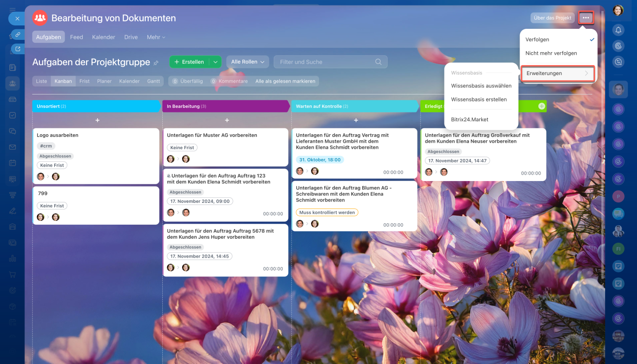The height and width of the screenshot is (364, 637).
Task: Open the 'FI' avatar chat in right sidebar
Action: (x=618, y=249)
